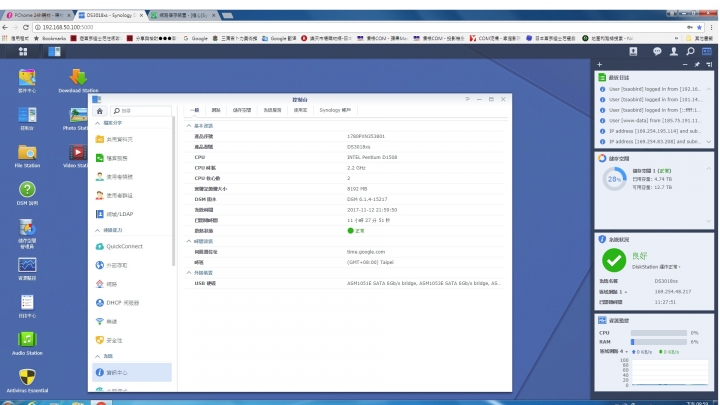Toggle the widgets panel icon
Image resolution: width=720 pixels, height=405 pixels.
[707, 51]
